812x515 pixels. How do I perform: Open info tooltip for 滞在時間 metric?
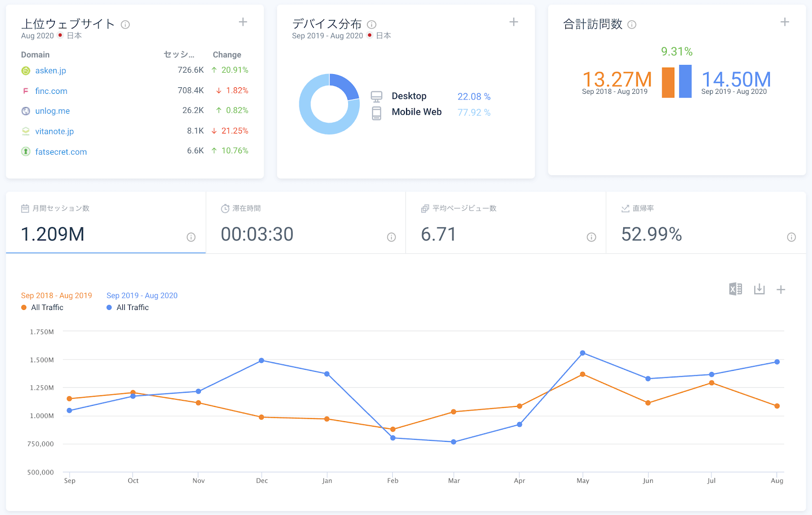coord(391,237)
